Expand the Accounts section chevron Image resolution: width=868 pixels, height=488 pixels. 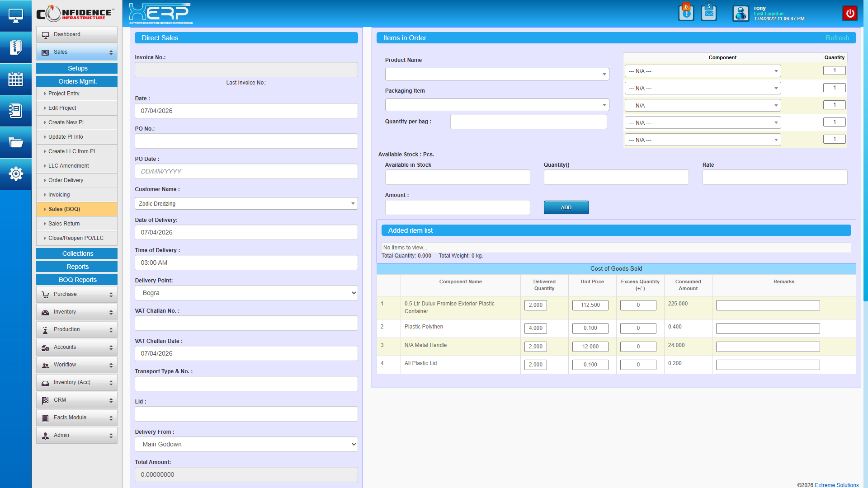111,347
